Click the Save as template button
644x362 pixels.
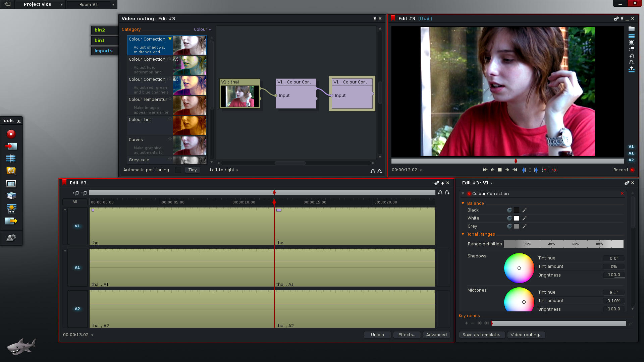coord(482,335)
